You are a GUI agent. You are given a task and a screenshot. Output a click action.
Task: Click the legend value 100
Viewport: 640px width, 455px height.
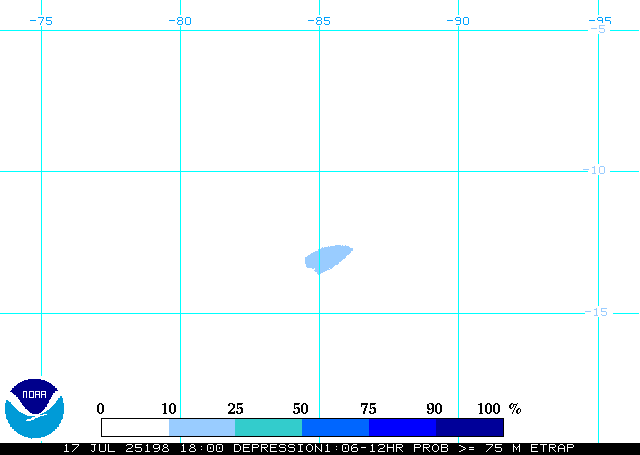click(x=489, y=408)
